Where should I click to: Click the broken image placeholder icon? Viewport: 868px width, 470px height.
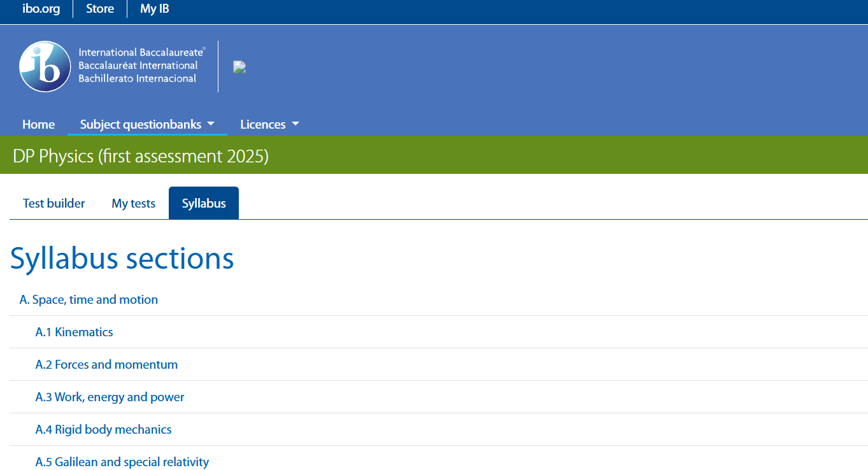click(239, 68)
